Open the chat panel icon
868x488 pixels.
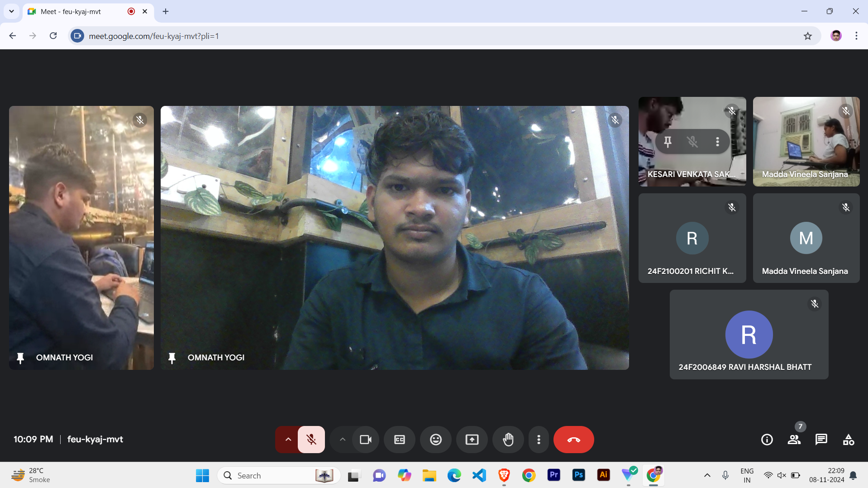pyautogui.click(x=821, y=440)
